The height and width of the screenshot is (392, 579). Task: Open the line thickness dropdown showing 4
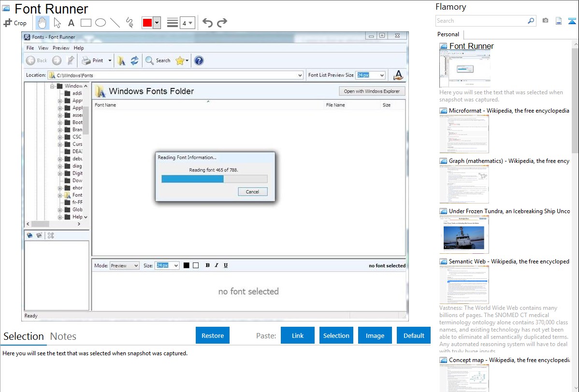pyautogui.click(x=187, y=23)
